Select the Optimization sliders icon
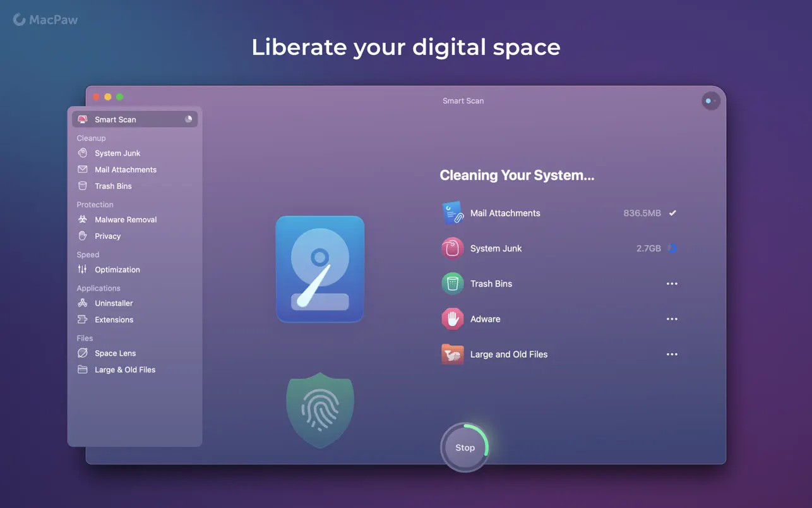This screenshot has height=508, width=812. (x=83, y=269)
